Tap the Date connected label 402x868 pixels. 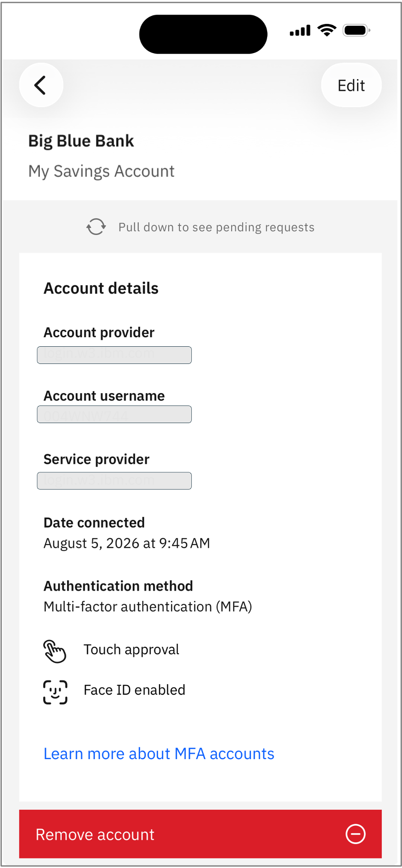(x=94, y=523)
